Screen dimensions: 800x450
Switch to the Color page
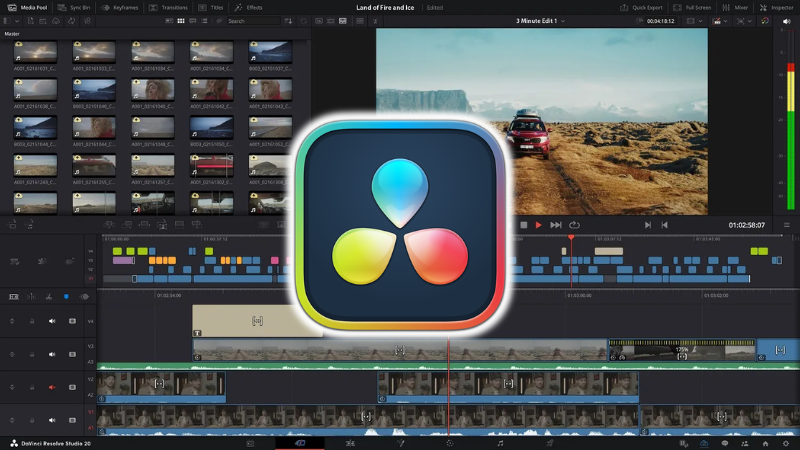pyautogui.click(x=449, y=443)
